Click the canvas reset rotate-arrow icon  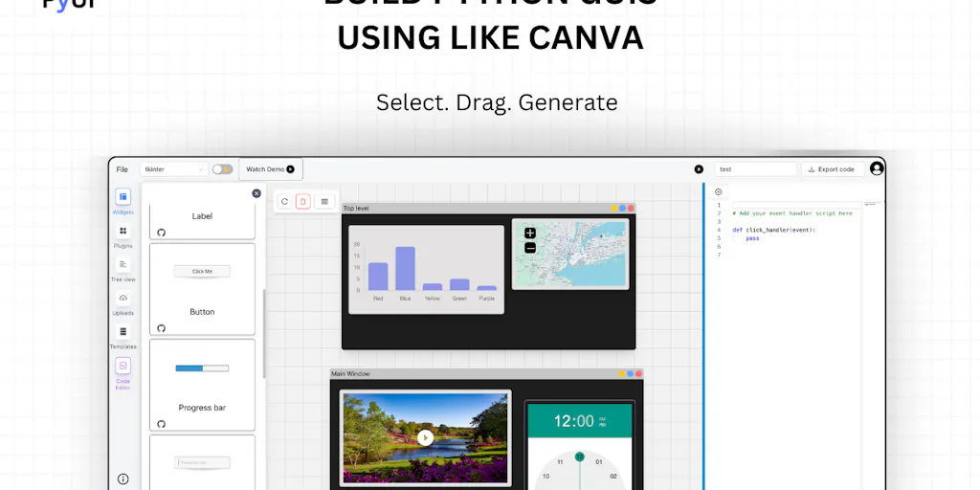285,201
